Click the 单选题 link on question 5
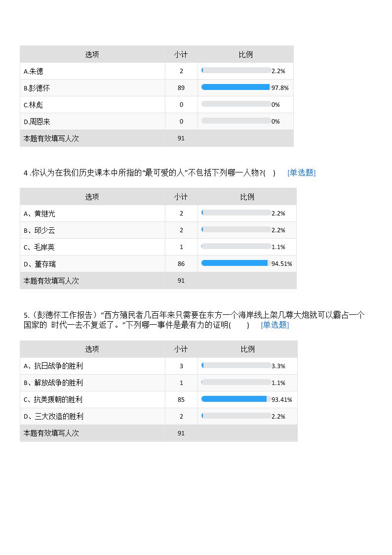392x555 pixels. point(274,325)
